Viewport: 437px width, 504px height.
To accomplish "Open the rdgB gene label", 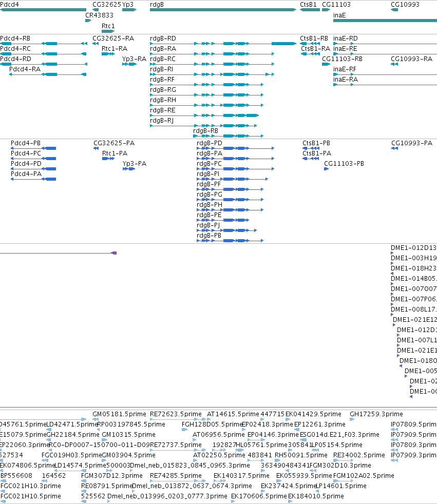I will coord(157,5).
